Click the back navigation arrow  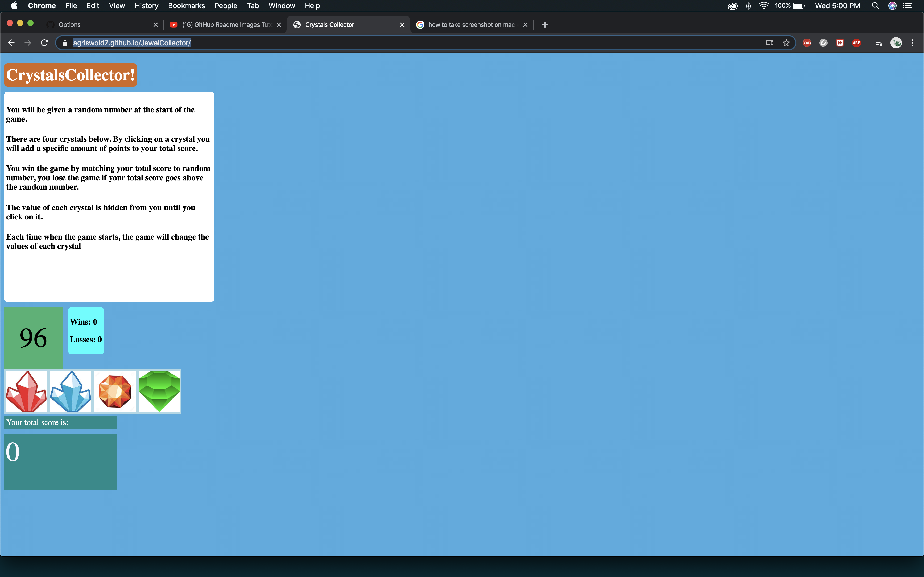tap(11, 43)
